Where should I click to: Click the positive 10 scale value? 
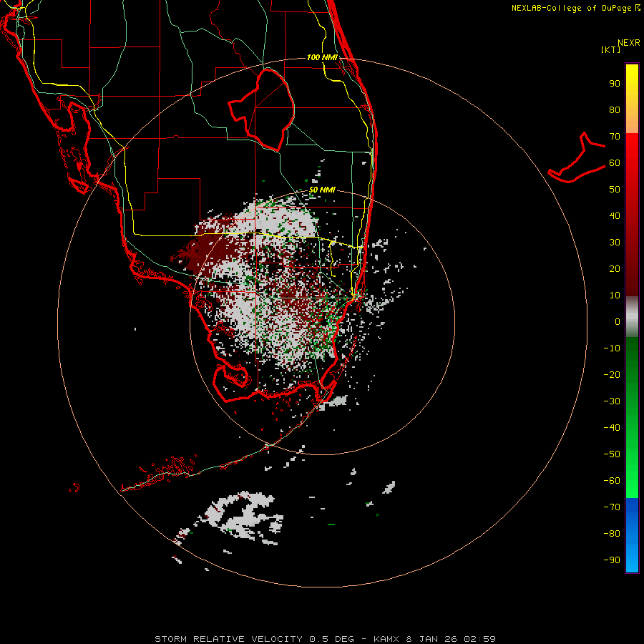(615, 296)
